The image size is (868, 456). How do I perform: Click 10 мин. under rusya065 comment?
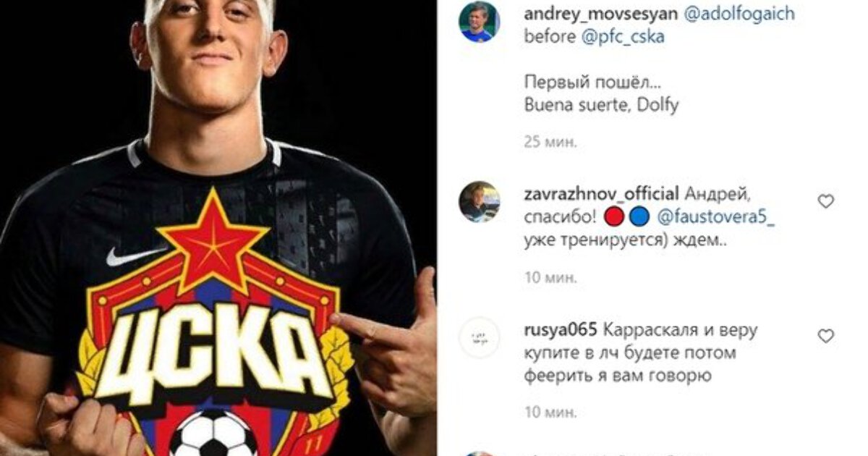[x=550, y=412]
